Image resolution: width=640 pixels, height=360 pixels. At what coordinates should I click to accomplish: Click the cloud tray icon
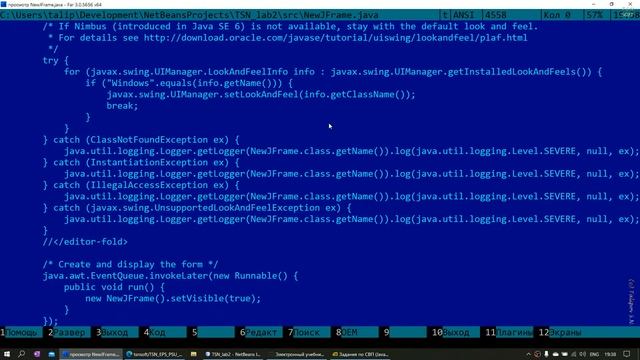coord(556,354)
